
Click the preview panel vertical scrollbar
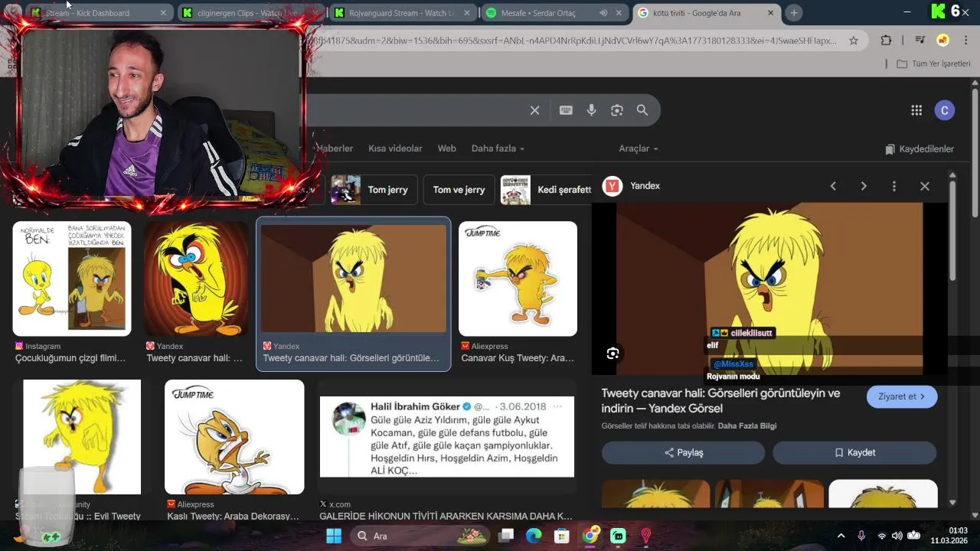pyautogui.click(x=952, y=230)
